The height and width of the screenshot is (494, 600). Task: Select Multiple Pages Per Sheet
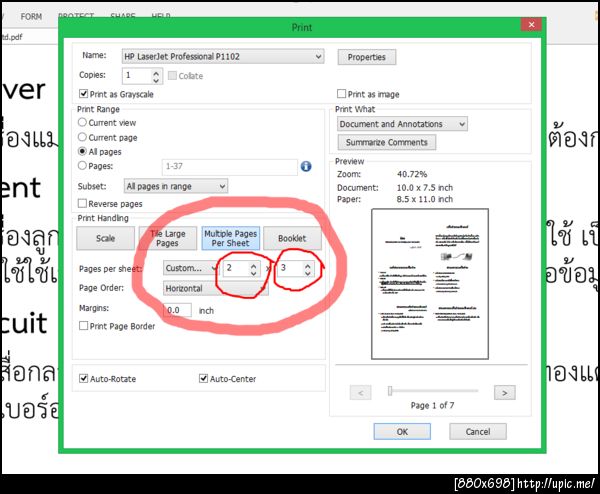(230, 238)
